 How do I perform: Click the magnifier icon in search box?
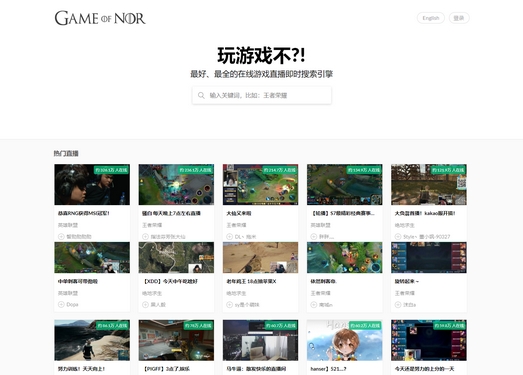click(201, 95)
